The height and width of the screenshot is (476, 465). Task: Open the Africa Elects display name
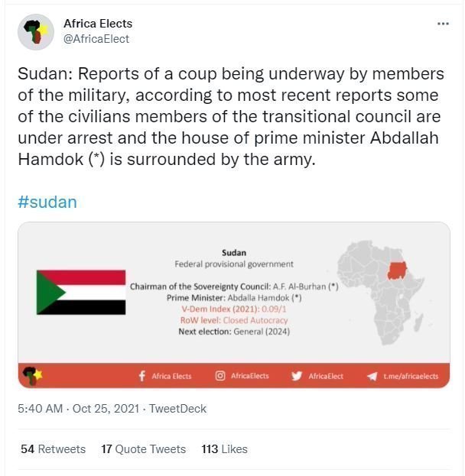[98, 24]
